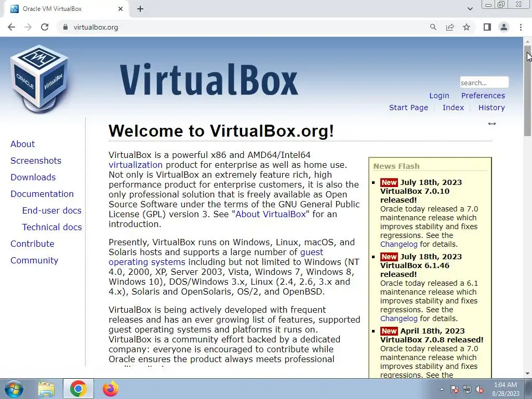Follow the virtualization link
Screen dimensions: 532x399
[136, 165]
